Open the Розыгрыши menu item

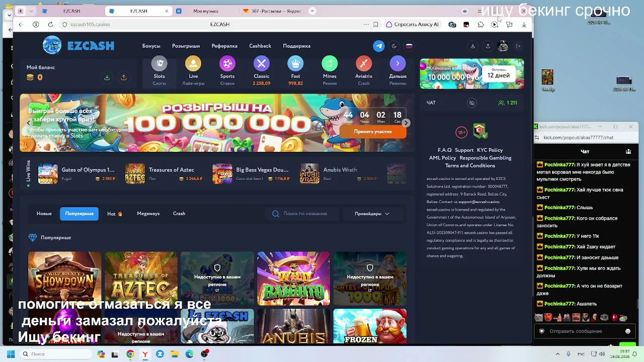[x=186, y=46]
